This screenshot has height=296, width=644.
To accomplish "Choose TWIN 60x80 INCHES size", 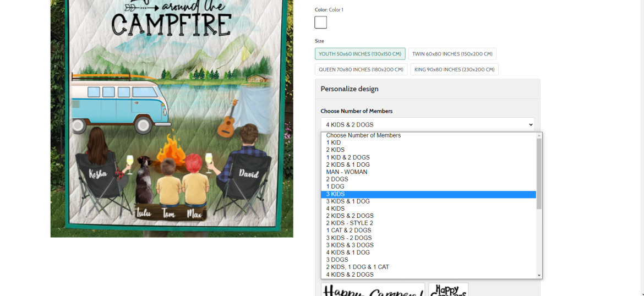I will pyautogui.click(x=452, y=54).
